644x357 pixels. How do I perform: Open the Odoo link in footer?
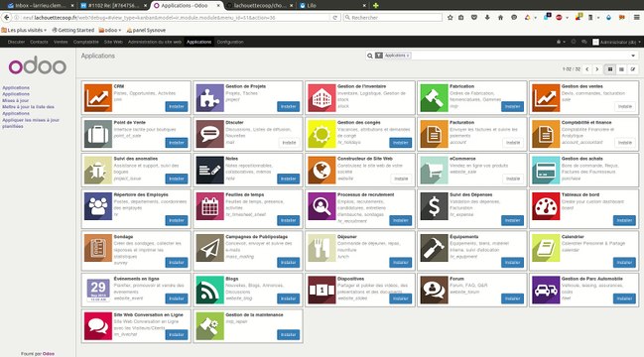49,354
